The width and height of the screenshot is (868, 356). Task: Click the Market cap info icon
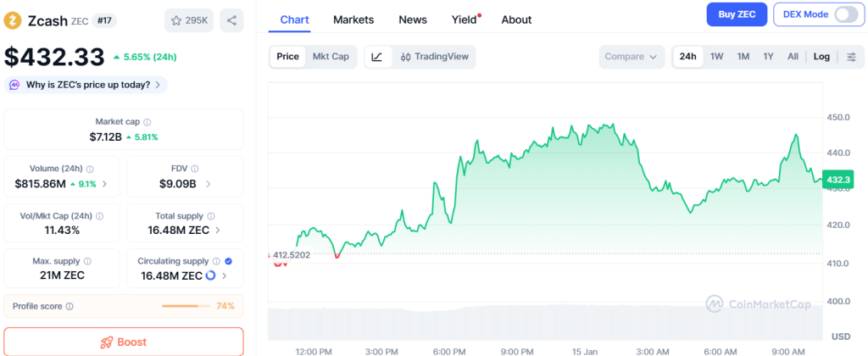pyautogui.click(x=147, y=122)
